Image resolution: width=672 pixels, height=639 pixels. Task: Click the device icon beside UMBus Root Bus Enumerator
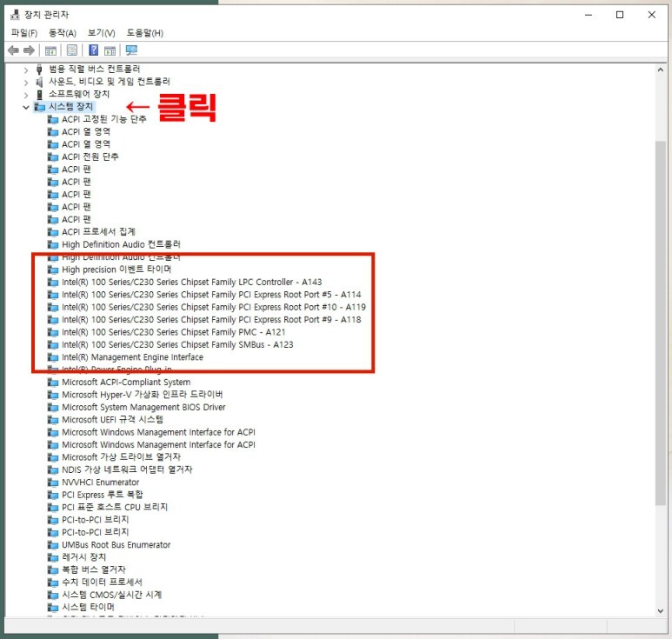[53, 545]
